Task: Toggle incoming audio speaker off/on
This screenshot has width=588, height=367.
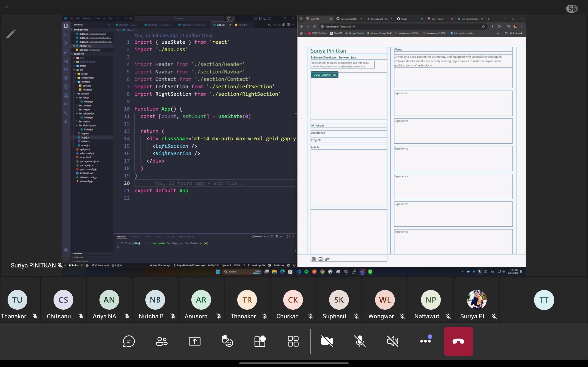Action: click(x=392, y=341)
